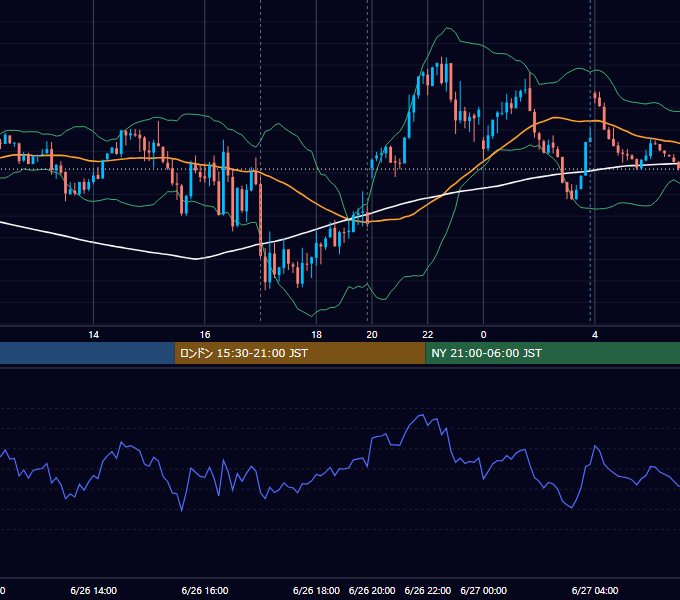
Task: Select the 14 hour label on the price chart axis
Action: pyautogui.click(x=94, y=335)
